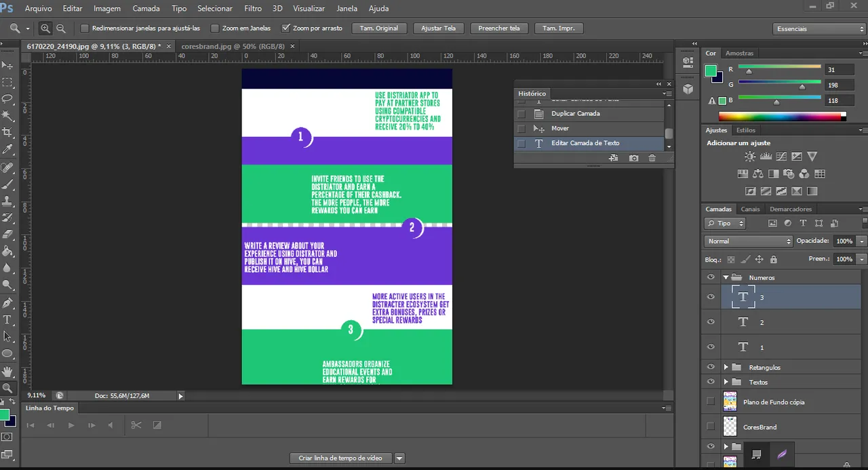Hide the Numeros group layer
Image resolution: width=868 pixels, height=470 pixels.
tap(711, 277)
